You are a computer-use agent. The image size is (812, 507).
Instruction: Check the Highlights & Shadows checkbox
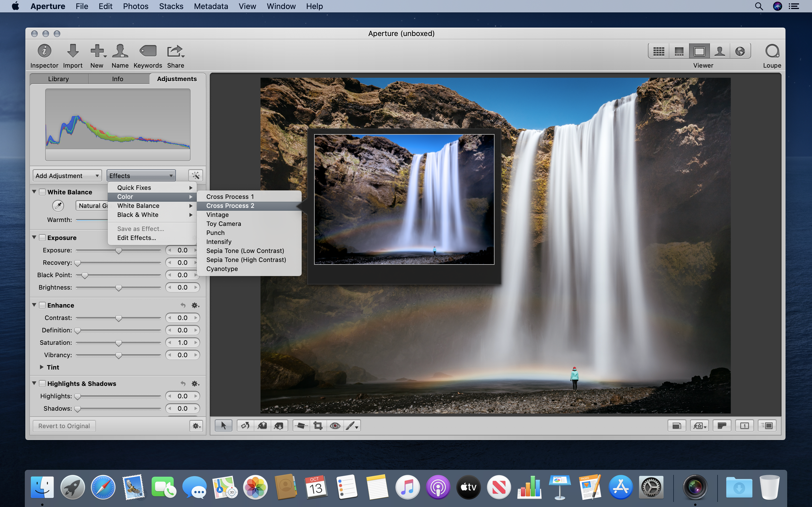tap(43, 384)
